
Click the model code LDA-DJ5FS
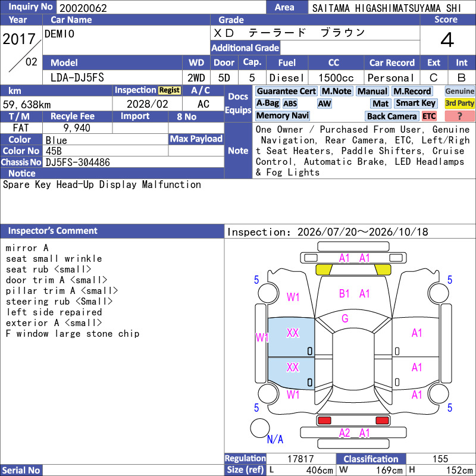click(77, 78)
